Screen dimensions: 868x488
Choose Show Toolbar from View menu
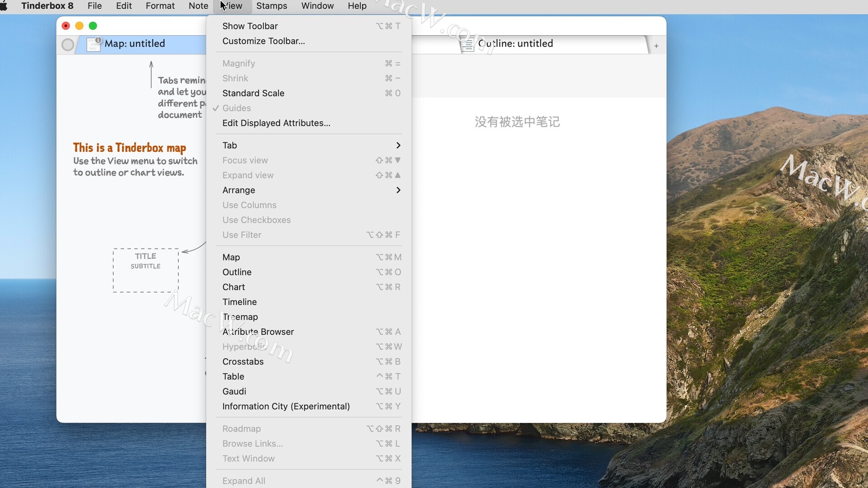309,26
